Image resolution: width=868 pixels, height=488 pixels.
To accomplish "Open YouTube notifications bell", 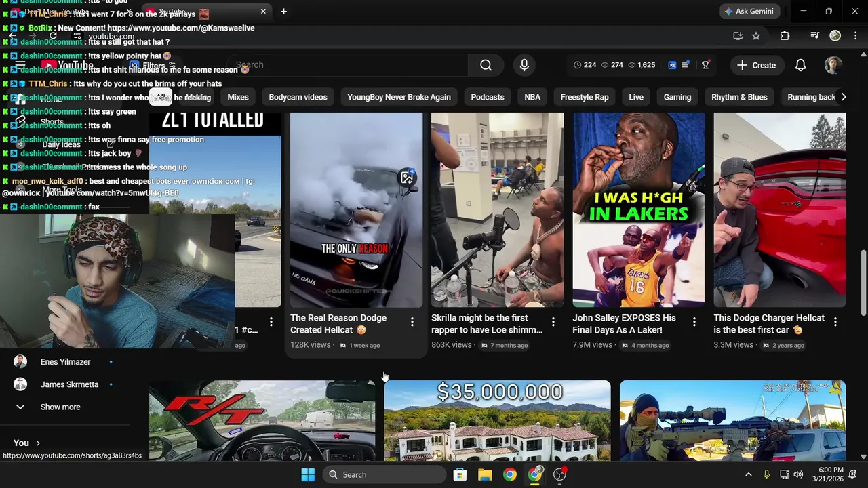I will [x=800, y=65].
